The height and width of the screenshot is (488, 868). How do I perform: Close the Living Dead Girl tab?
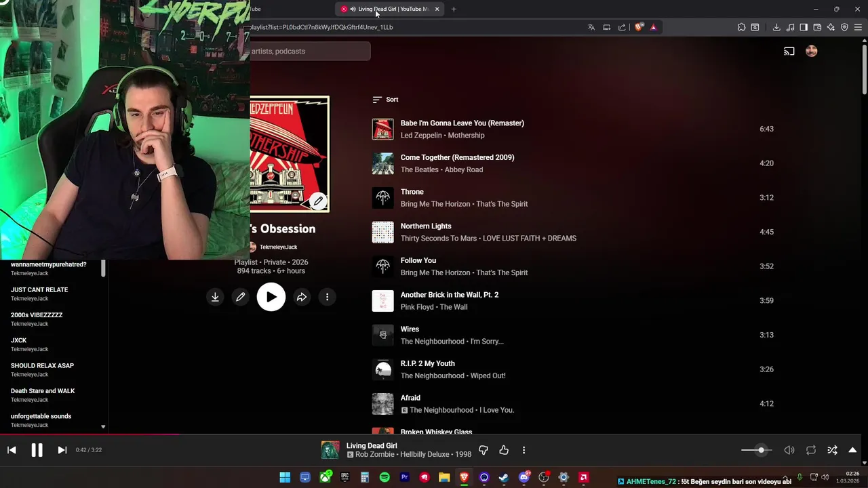437,9
